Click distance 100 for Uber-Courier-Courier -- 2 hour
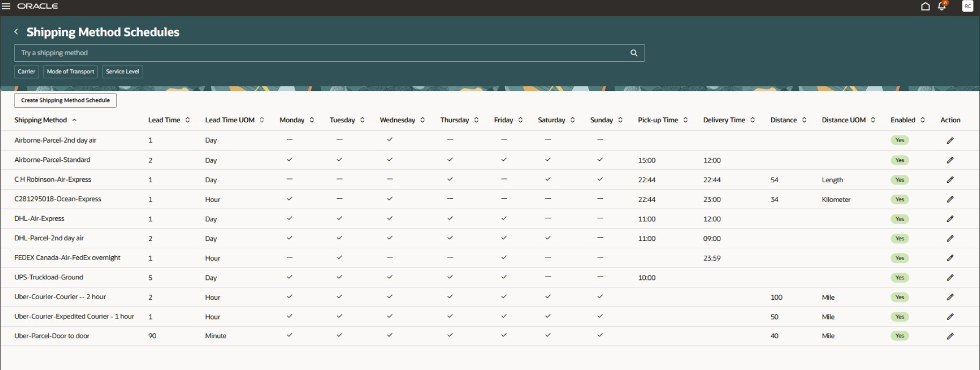The image size is (980, 370). pyautogui.click(x=776, y=297)
